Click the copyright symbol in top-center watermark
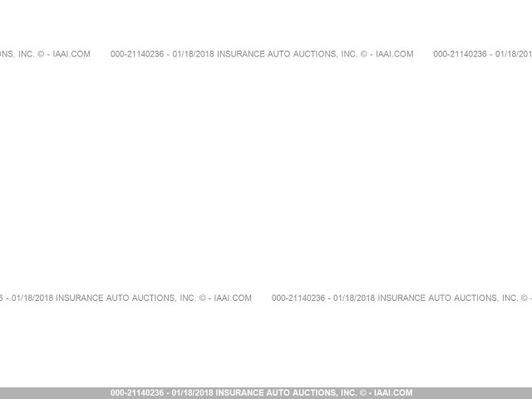532x399 pixels. (x=363, y=54)
